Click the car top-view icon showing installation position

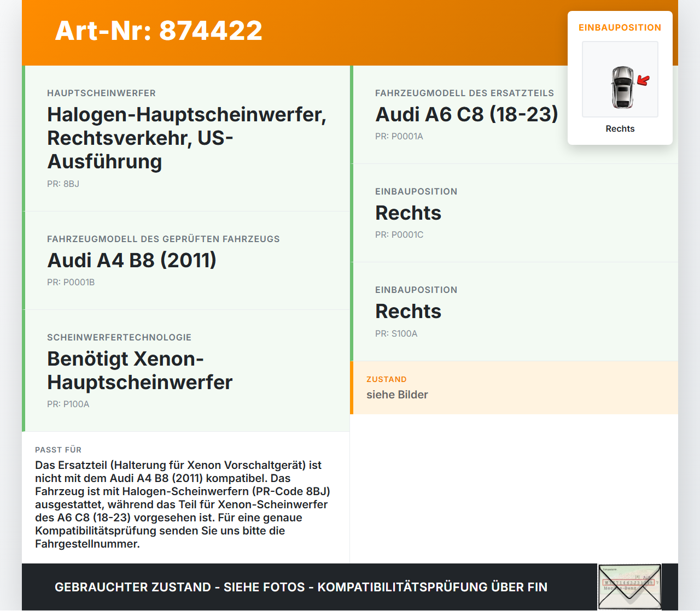pyautogui.click(x=620, y=79)
